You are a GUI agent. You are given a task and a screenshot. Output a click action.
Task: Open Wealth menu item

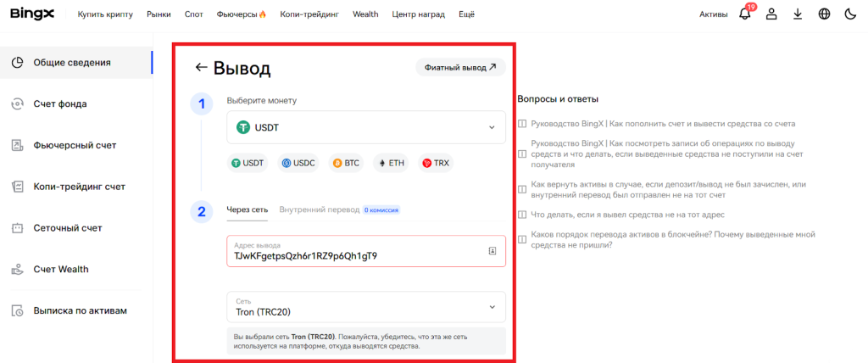point(365,14)
